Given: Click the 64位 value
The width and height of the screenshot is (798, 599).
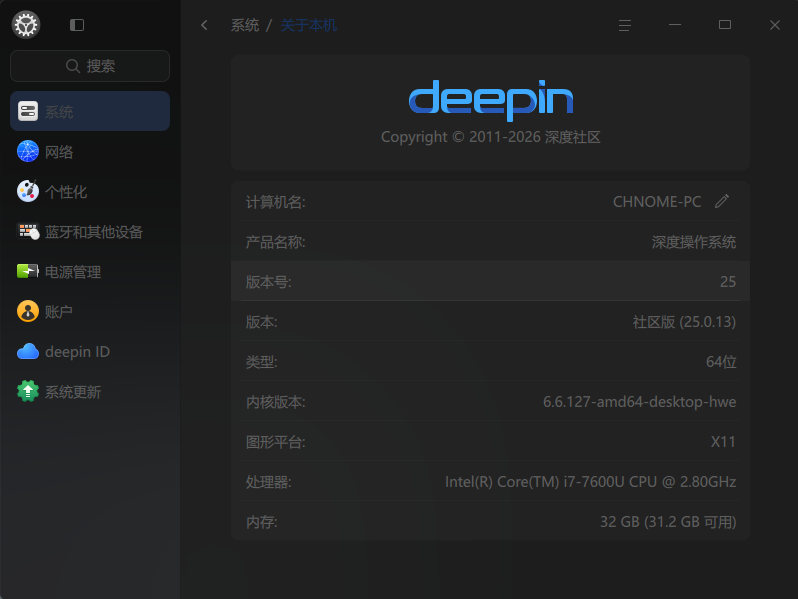Looking at the screenshot, I should (x=721, y=361).
